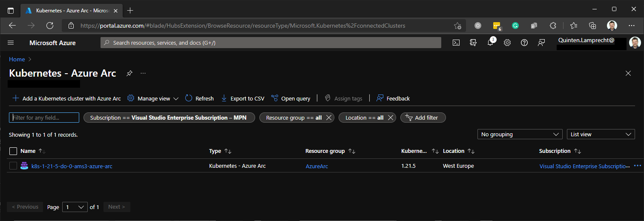Close the Kubernetes - Azure Arc blade
644x221 pixels.
pyautogui.click(x=628, y=73)
